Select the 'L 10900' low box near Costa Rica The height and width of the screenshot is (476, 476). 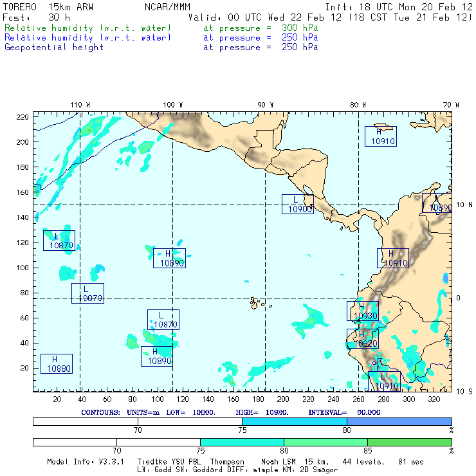297,205
